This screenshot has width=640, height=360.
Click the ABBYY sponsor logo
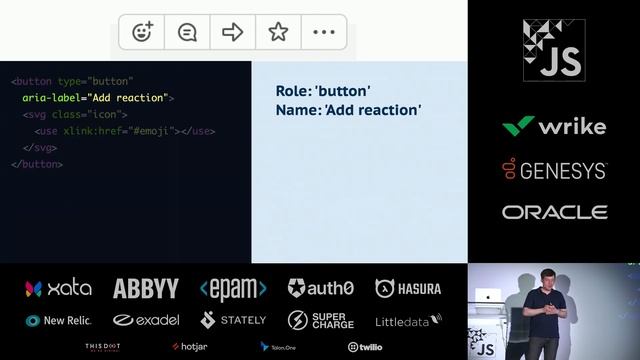point(146,288)
